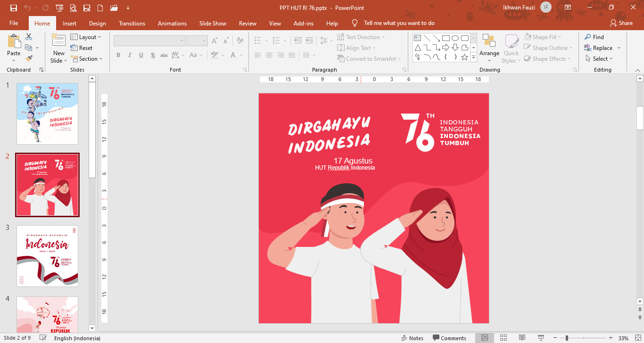This screenshot has height=343, width=644.
Task: Switch to the Animations ribbon tab
Action: coord(172,23)
